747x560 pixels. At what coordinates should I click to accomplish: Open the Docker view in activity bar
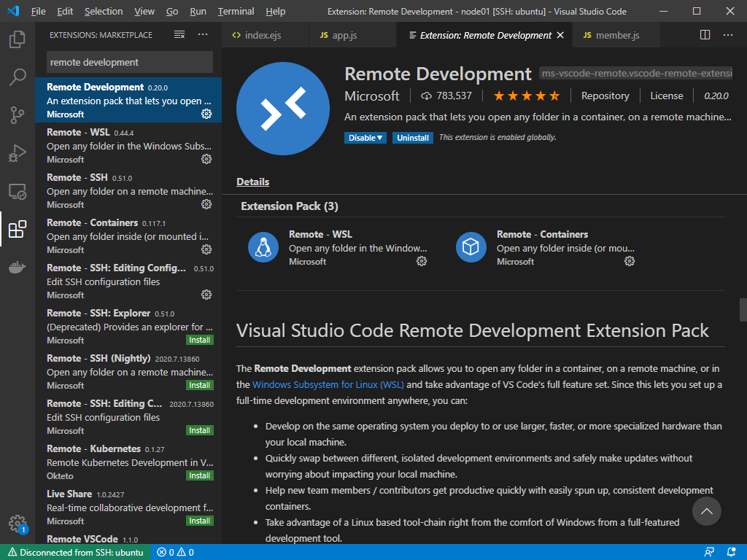[18, 267]
